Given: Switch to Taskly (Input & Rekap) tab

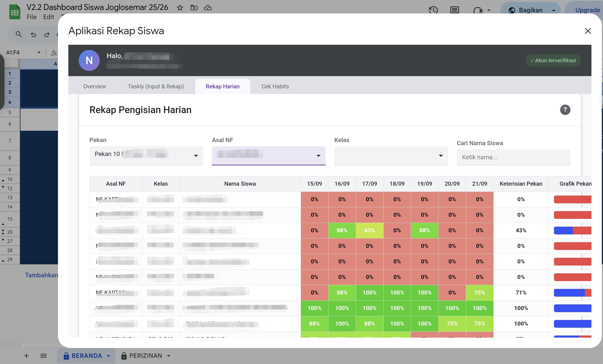Looking at the screenshot, I should [x=156, y=86].
